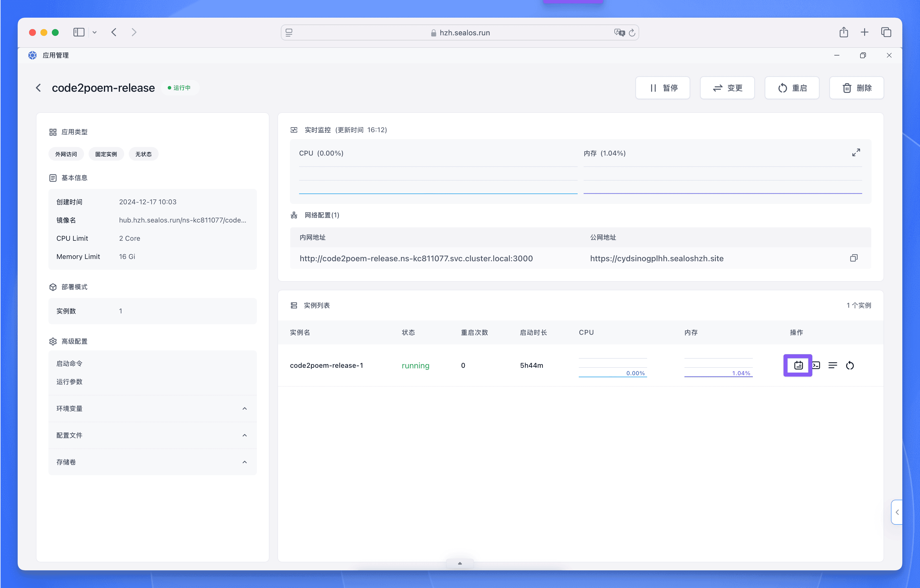View logs of code2poem-release-1 instance
The image size is (920, 588).
[833, 365]
